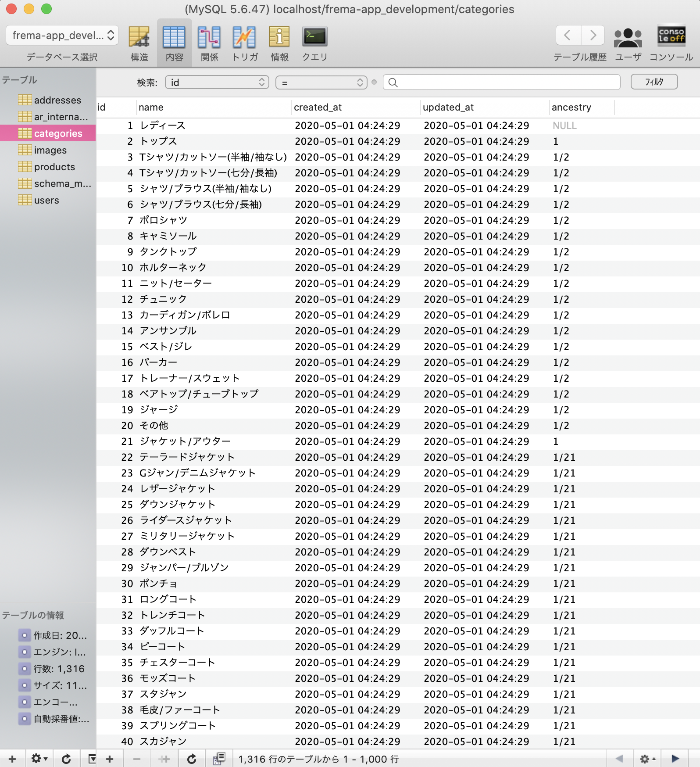Viewport: 700px width, 767px height.
Task: Add a new row with plus button
Action: pyautogui.click(x=110, y=759)
